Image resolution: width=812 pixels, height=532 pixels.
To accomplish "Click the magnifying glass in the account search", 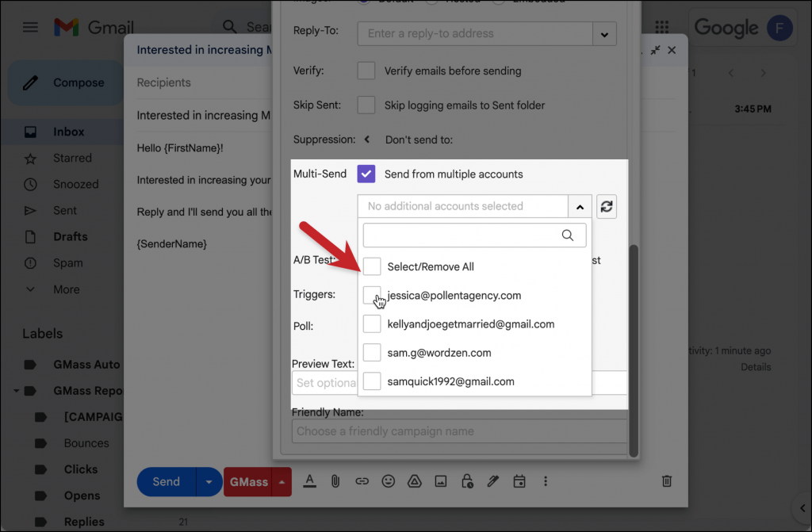I will click(568, 235).
